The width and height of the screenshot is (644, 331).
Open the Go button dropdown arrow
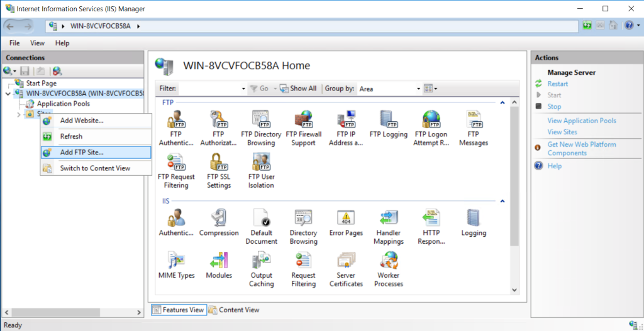(275, 89)
